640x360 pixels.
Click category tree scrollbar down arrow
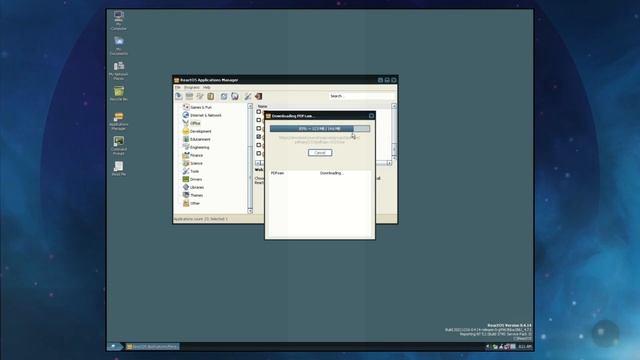coord(250,211)
